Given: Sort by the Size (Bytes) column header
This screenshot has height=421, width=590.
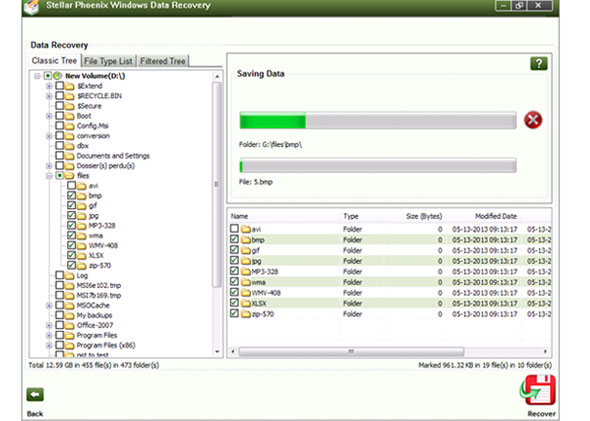Looking at the screenshot, I should (424, 216).
